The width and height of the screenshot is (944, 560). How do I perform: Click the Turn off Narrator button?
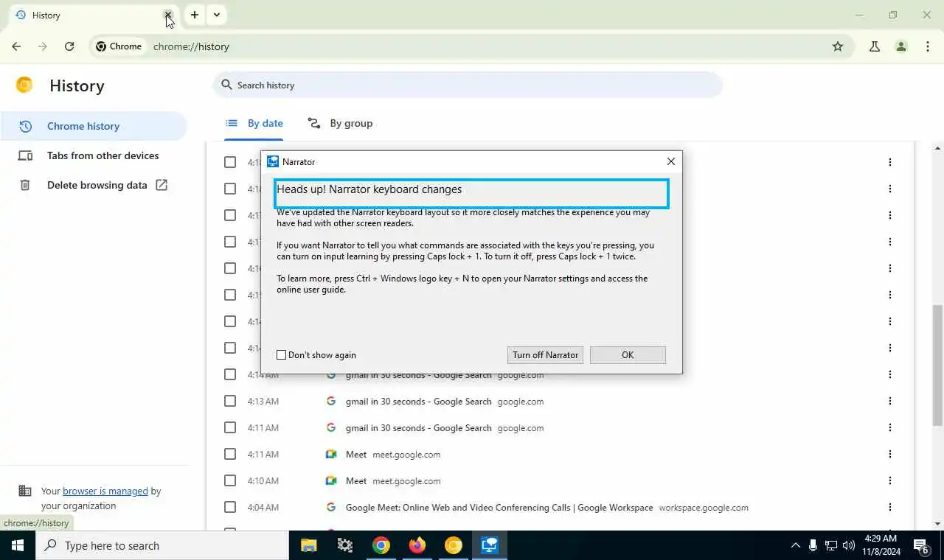(546, 355)
